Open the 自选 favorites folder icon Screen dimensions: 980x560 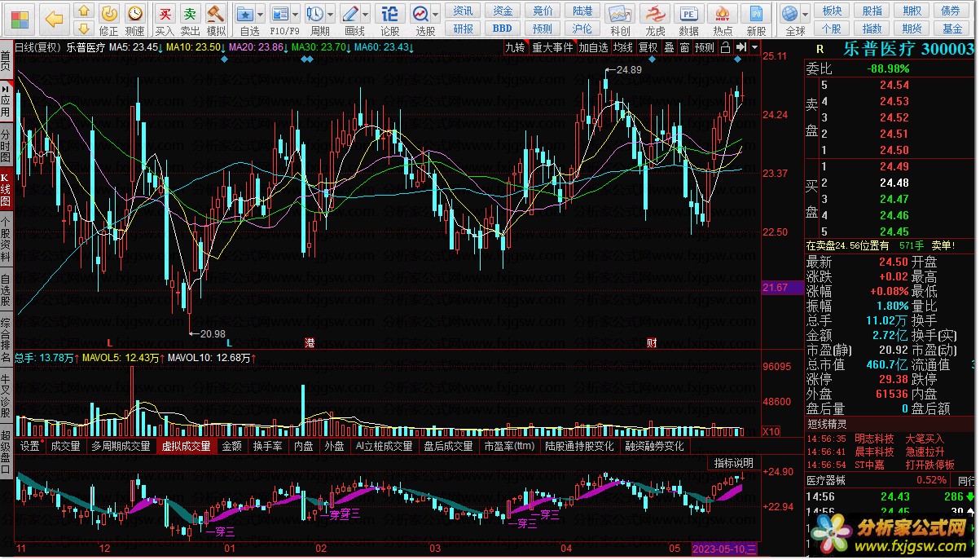click(x=245, y=13)
